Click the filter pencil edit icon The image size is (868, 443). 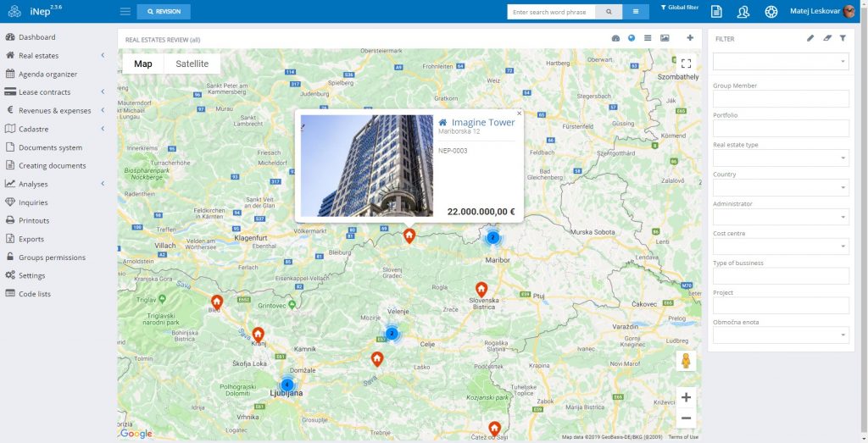[810, 38]
